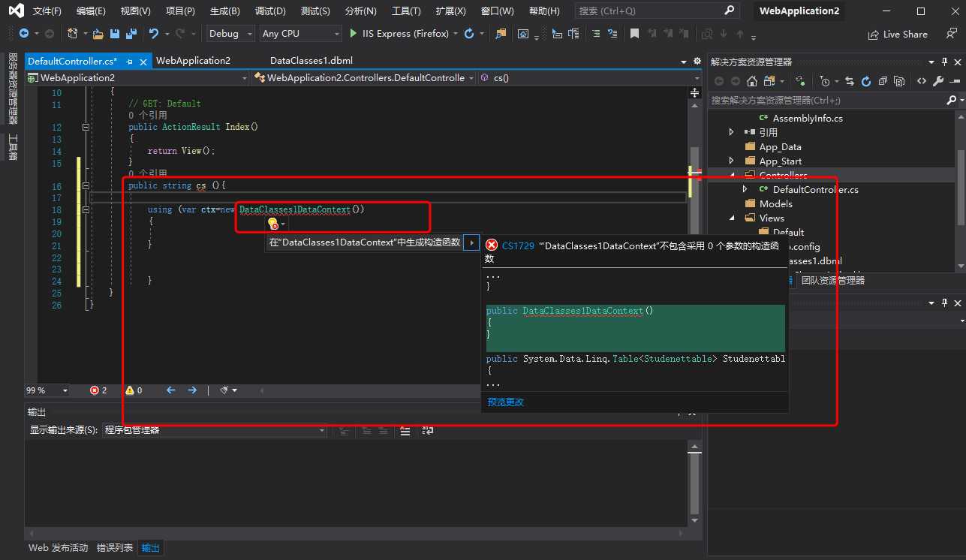Collapse the cs() method outline in editor
The image size is (966, 560).
click(86, 185)
